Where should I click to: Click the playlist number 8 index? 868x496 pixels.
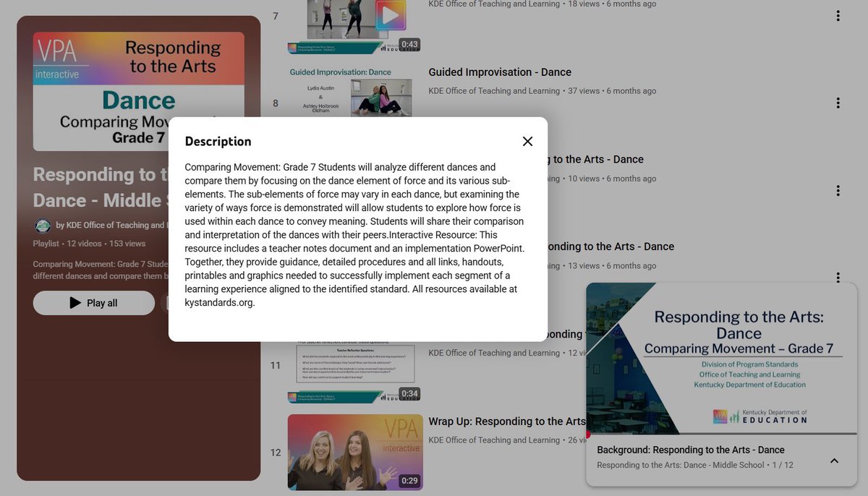coord(275,103)
